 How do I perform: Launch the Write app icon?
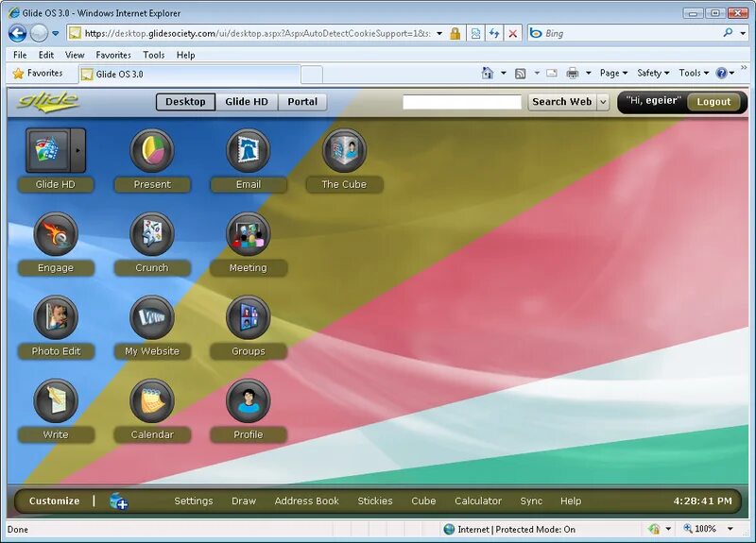click(56, 400)
